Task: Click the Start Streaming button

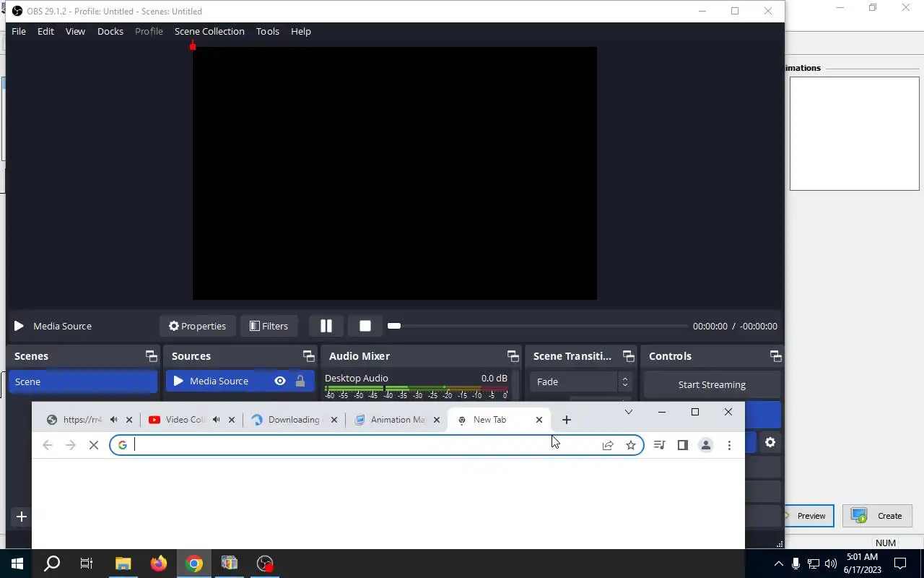Action: coord(712,384)
